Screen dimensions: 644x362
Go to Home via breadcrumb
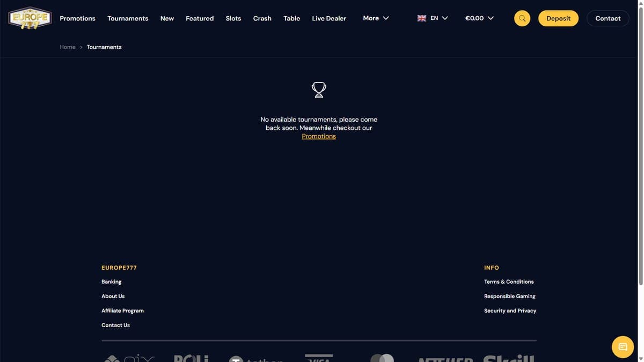pyautogui.click(x=68, y=47)
